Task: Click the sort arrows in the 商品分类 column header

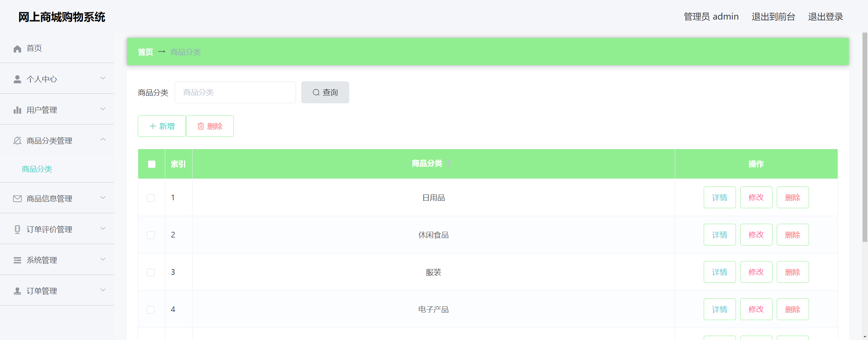Action: click(x=449, y=164)
